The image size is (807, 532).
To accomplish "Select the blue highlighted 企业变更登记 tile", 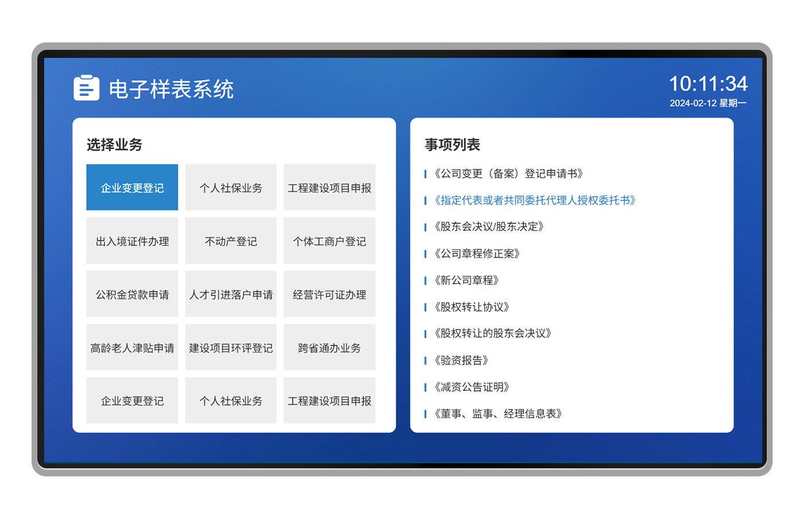I will pos(132,187).
